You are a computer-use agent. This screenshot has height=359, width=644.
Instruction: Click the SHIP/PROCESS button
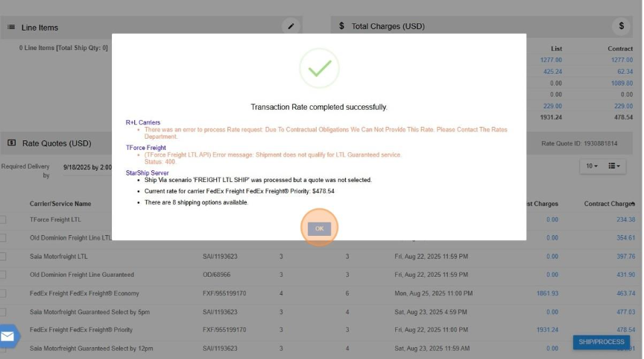point(603,342)
